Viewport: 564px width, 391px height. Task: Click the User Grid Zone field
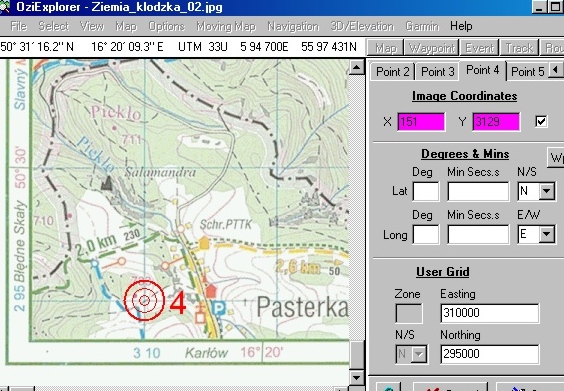tap(409, 313)
